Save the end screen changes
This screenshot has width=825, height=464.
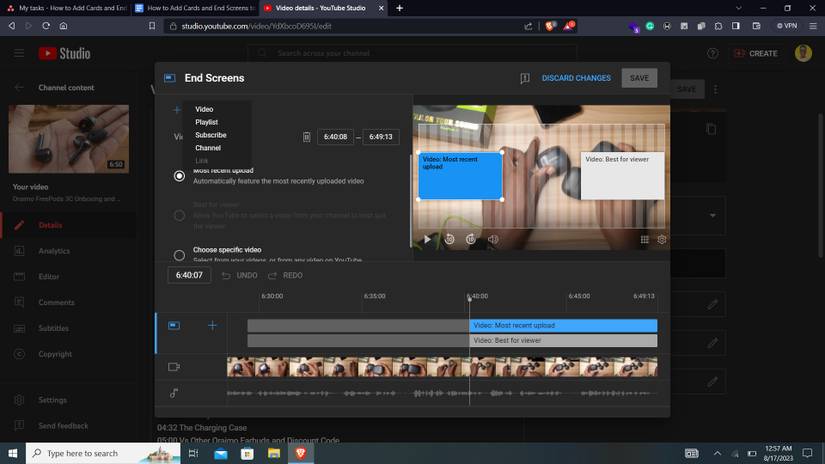[x=639, y=78]
